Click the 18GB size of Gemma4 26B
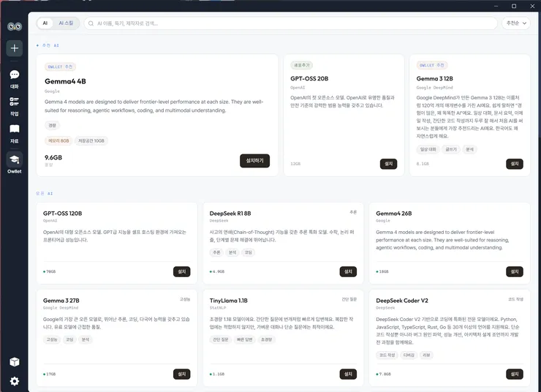This screenshot has height=392, width=541. point(384,271)
